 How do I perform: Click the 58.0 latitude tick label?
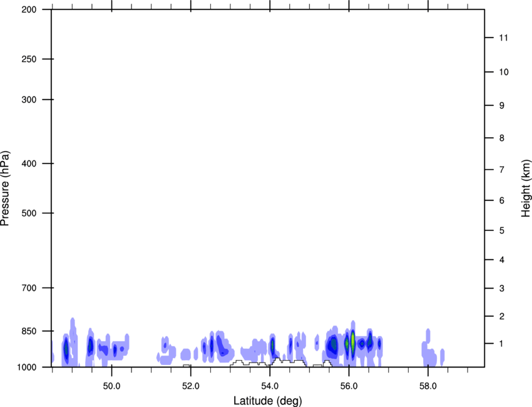[x=428, y=386]
